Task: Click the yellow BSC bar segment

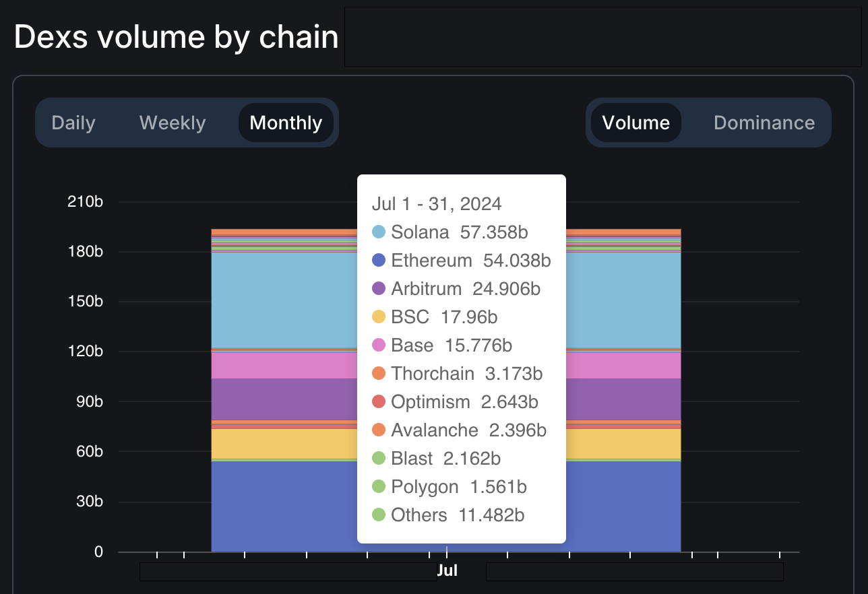Action: pos(283,443)
